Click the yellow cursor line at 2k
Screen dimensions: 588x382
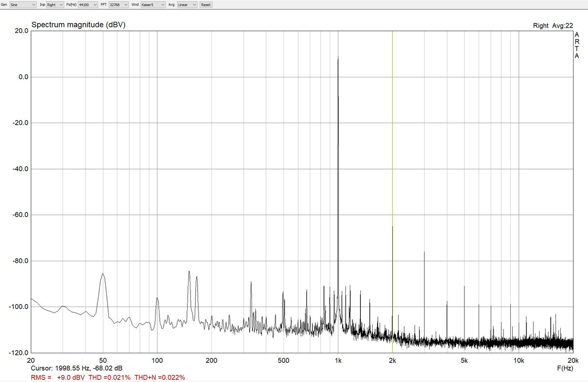click(x=392, y=191)
